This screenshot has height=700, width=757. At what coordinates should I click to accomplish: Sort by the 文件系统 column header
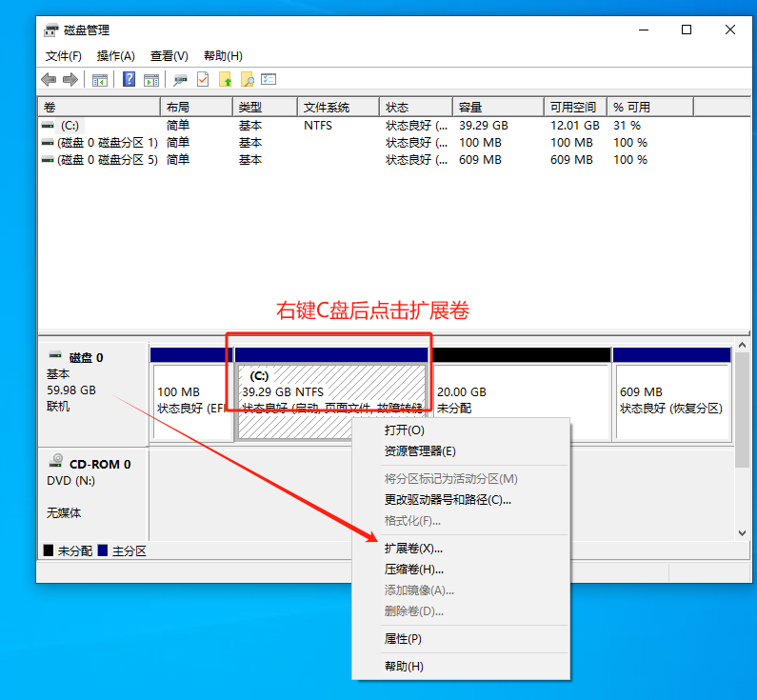point(338,108)
